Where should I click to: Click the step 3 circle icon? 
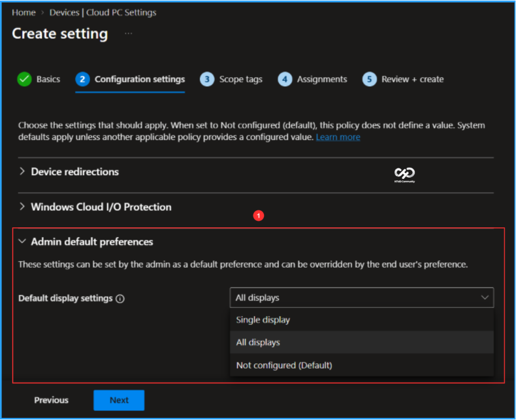point(207,79)
